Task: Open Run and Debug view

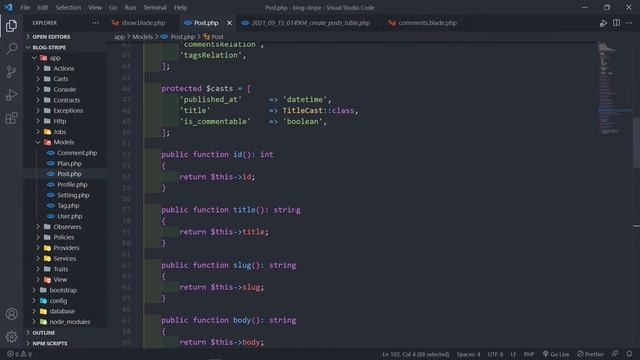Action: 11,95
